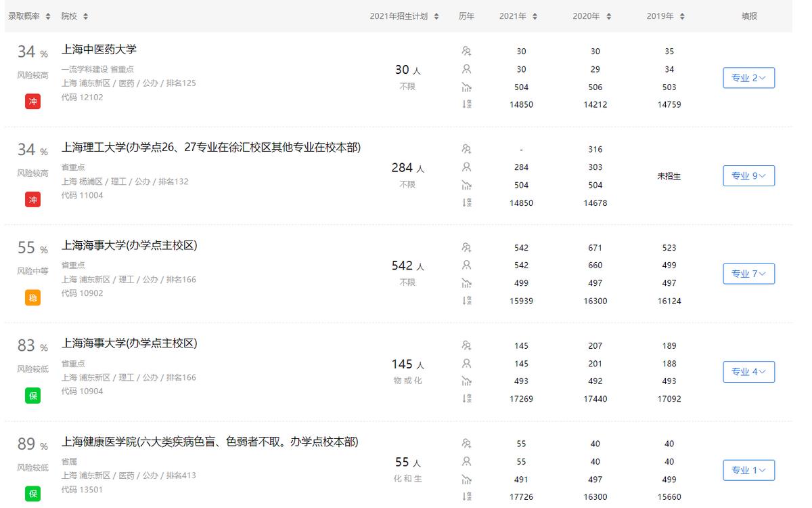Select the 代码 12102 text
This screenshot has width=812, height=508.
coord(83,97)
